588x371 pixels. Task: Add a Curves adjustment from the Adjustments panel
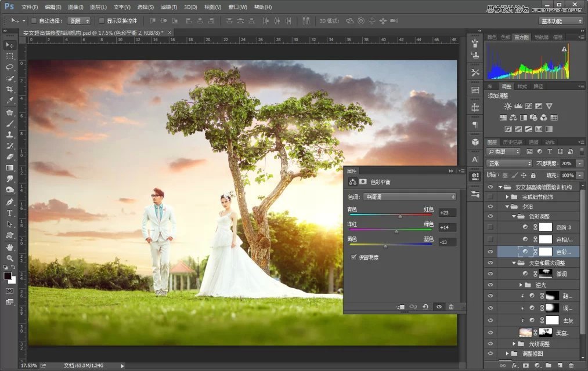click(528, 106)
